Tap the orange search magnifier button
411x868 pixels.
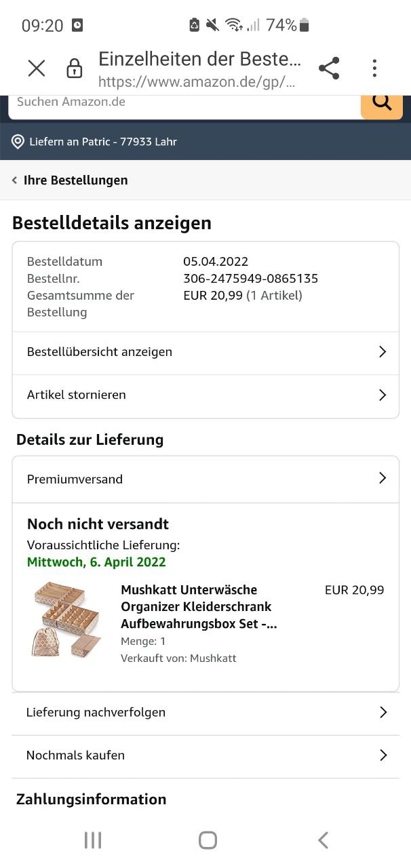[x=382, y=104]
